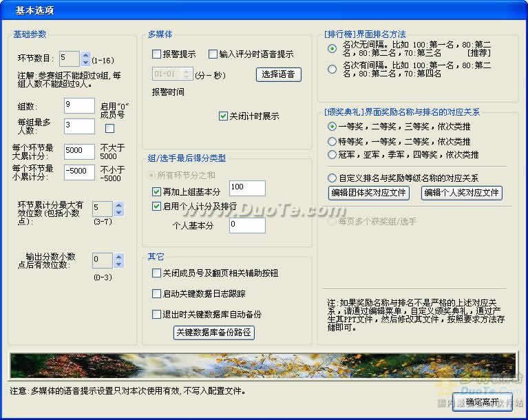Image resolution: width=528 pixels, height=420 pixels.
Task: Click the 选择语音 button
Action: pos(279,74)
